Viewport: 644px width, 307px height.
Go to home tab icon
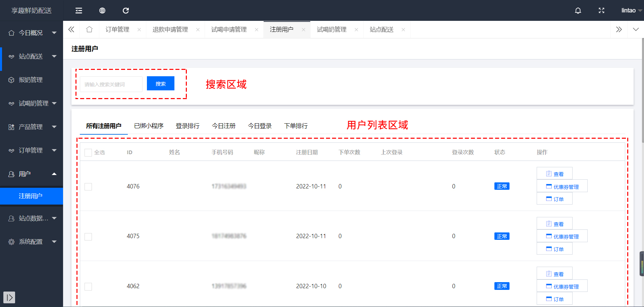point(89,30)
